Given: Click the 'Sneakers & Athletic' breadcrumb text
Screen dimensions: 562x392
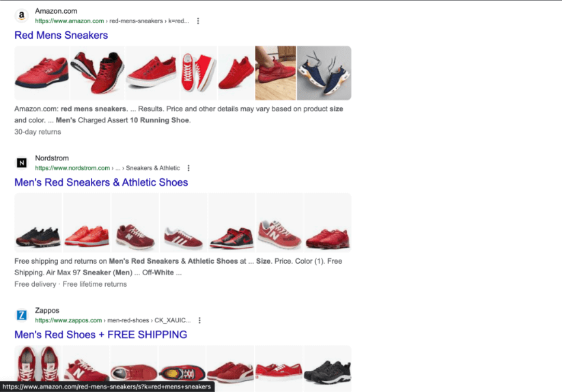Looking at the screenshot, I should click(x=153, y=168).
